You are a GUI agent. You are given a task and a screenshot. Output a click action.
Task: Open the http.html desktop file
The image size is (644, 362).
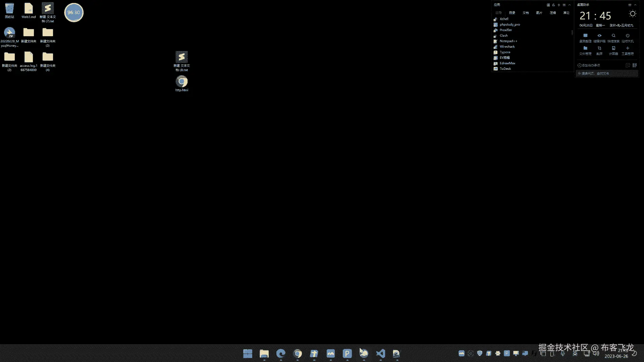point(181,82)
